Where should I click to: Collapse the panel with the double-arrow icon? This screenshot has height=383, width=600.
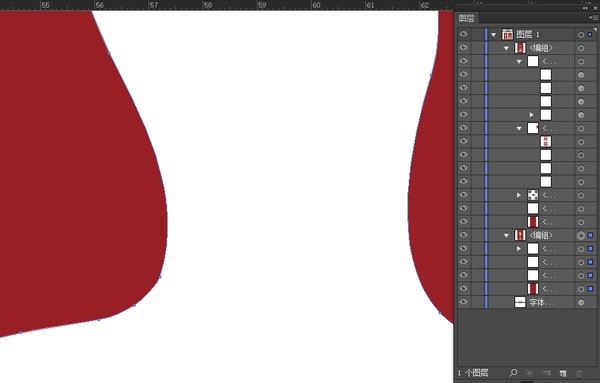point(585,8)
